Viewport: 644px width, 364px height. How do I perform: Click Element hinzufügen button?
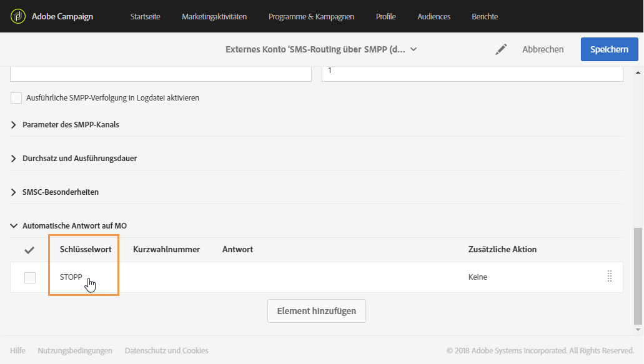point(316,311)
